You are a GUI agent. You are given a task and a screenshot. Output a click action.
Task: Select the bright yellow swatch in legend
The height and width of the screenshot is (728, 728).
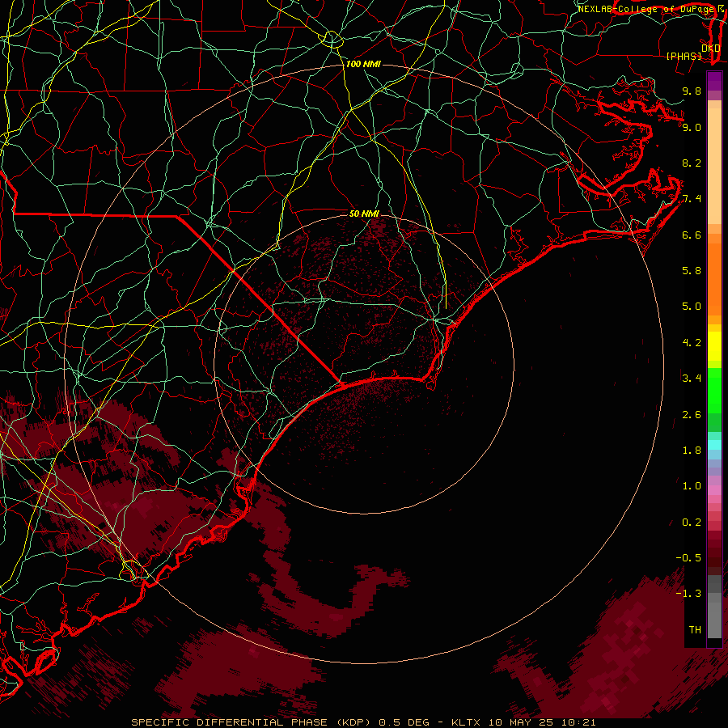point(714,346)
